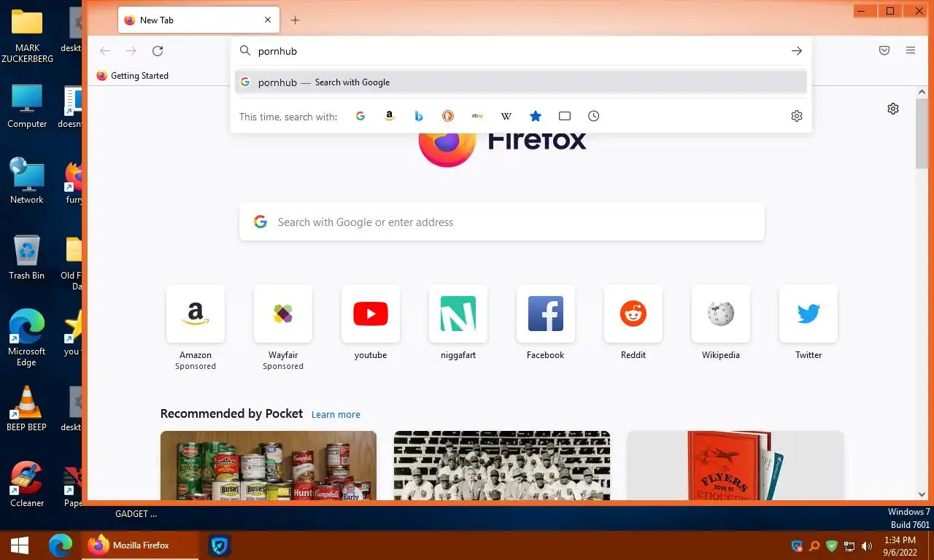
Task: Open Trash Bin on desktop
Action: click(x=27, y=257)
